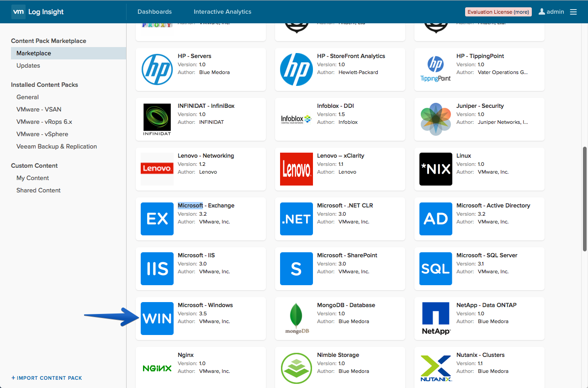This screenshot has height=388, width=588.
Task: Open the Microsoft - .NET CLR title
Action: point(345,206)
